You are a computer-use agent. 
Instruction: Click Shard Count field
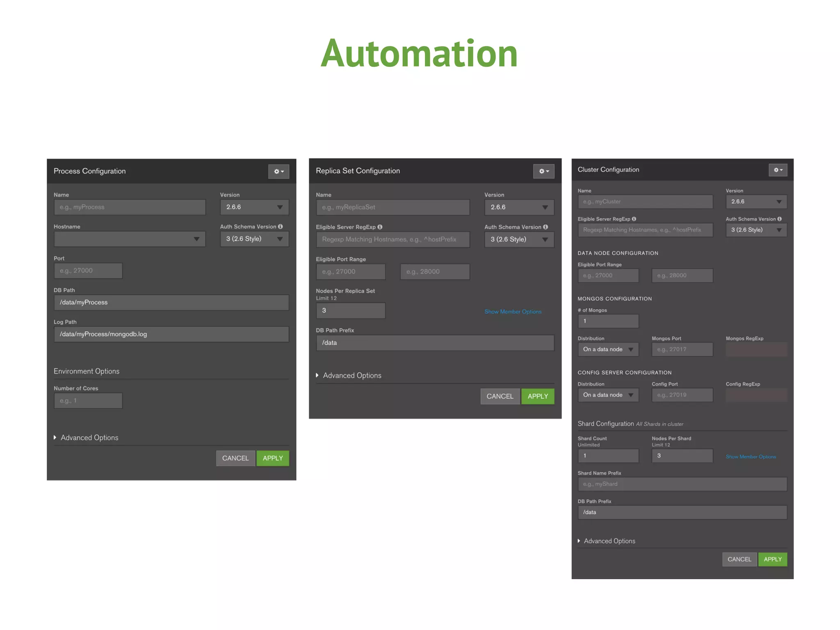click(608, 456)
